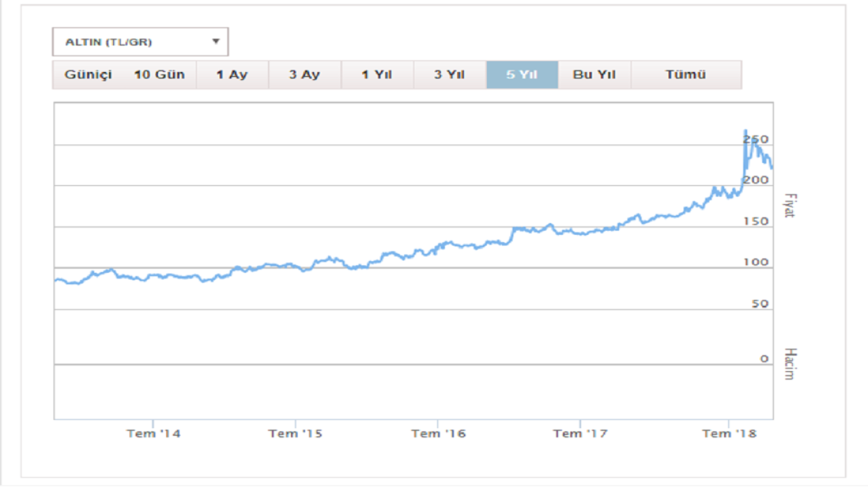Choose the Bu Yıl range tab
Image resolution: width=868 pixels, height=496 pixels.
[x=595, y=75]
